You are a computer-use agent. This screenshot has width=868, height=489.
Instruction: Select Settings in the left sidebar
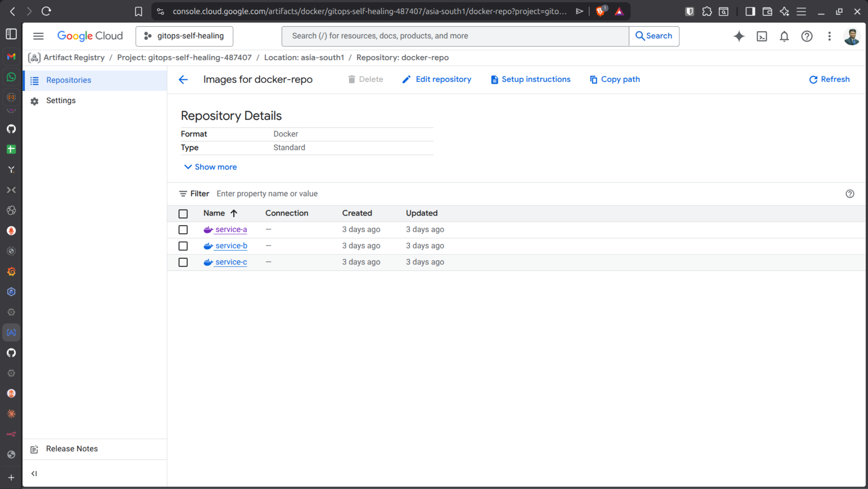pos(61,101)
